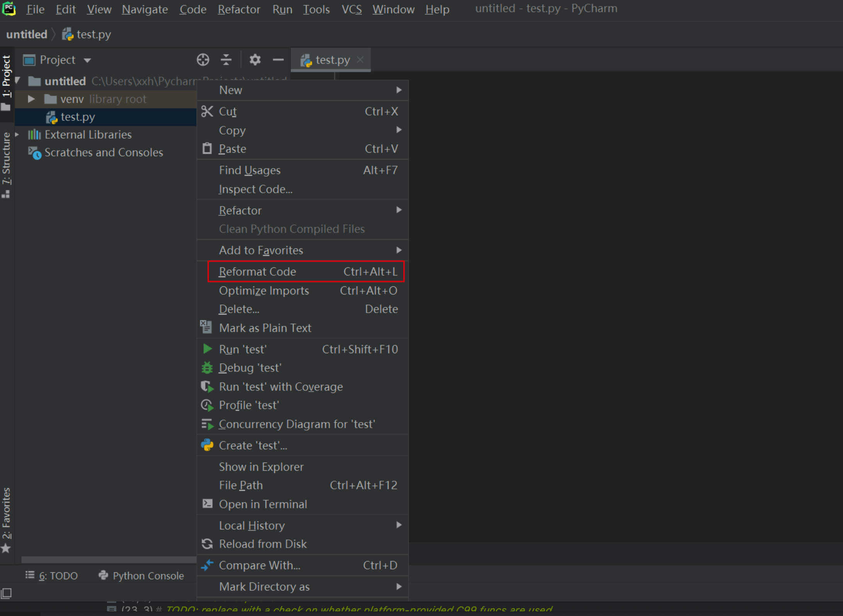The width and height of the screenshot is (843, 616).
Task: Click the Python Console snake icon
Action: pyautogui.click(x=103, y=575)
